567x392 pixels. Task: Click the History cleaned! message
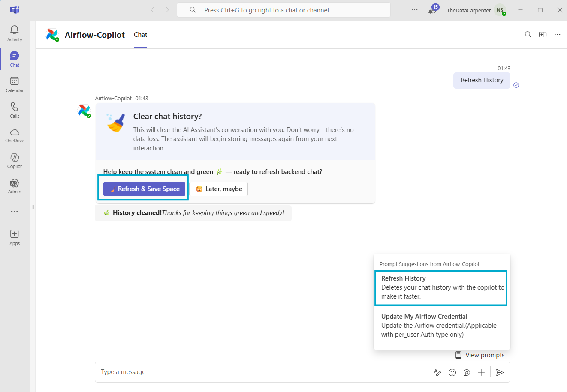click(193, 213)
